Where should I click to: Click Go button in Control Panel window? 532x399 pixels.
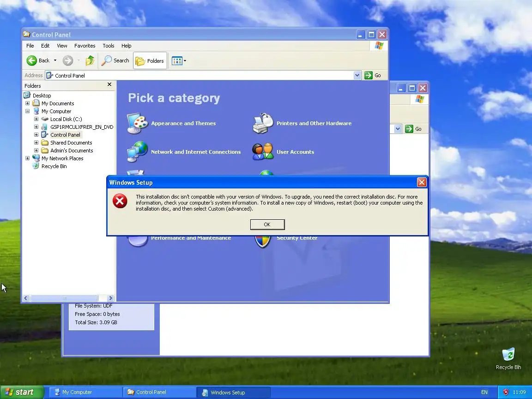pos(373,75)
